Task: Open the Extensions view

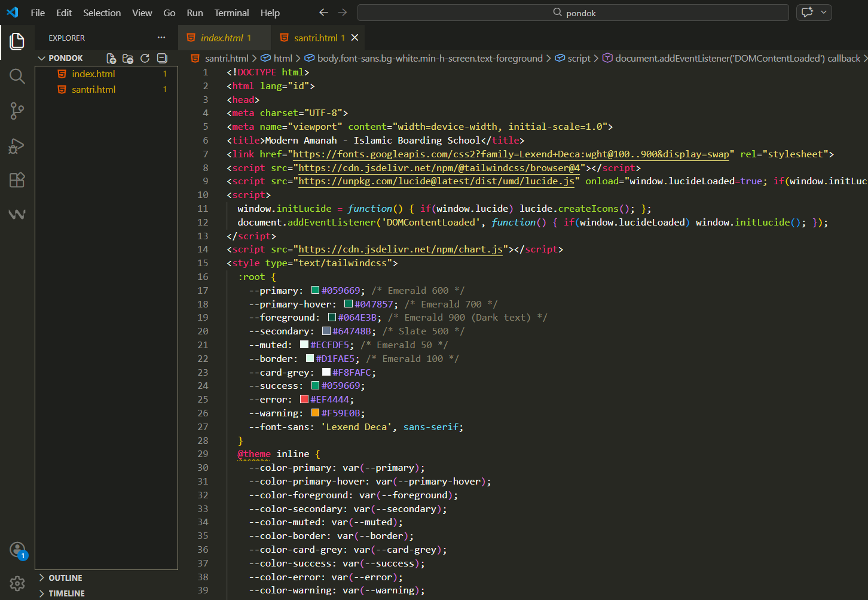Action: [x=17, y=180]
